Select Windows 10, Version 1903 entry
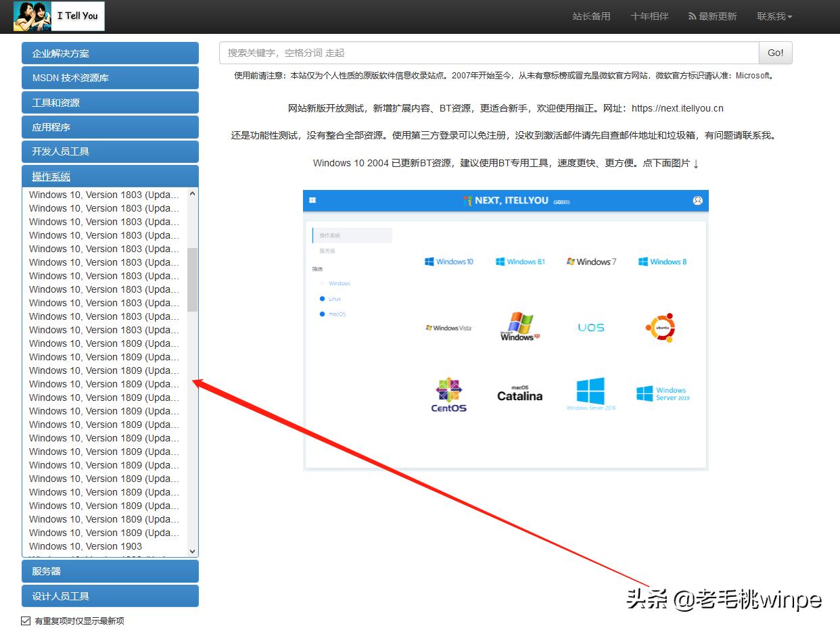The width and height of the screenshot is (840, 628). pos(85,546)
